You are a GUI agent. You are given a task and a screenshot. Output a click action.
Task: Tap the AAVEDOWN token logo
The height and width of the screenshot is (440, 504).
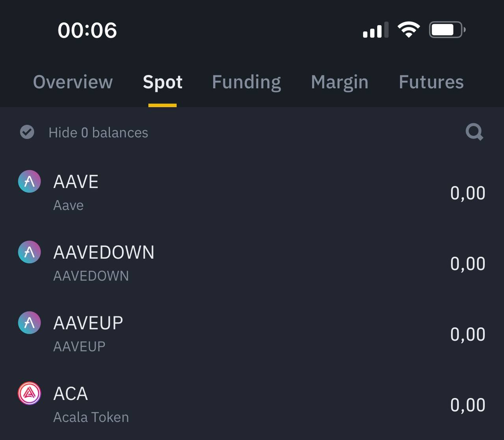pos(30,252)
